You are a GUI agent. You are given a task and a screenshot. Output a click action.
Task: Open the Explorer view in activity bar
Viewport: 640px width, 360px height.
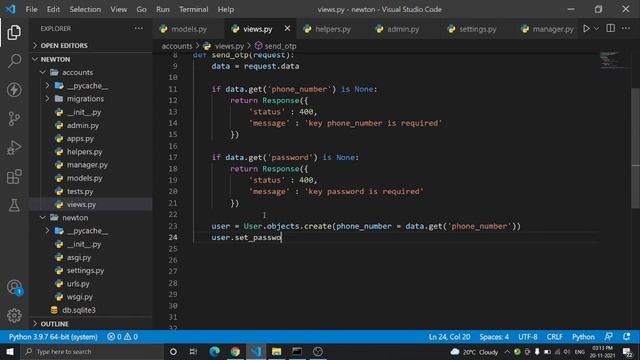[14, 32]
